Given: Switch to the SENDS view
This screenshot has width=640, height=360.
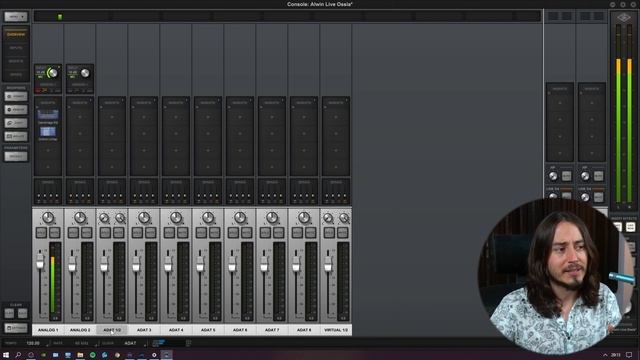Looking at the screenshot, I should point(16,75).
